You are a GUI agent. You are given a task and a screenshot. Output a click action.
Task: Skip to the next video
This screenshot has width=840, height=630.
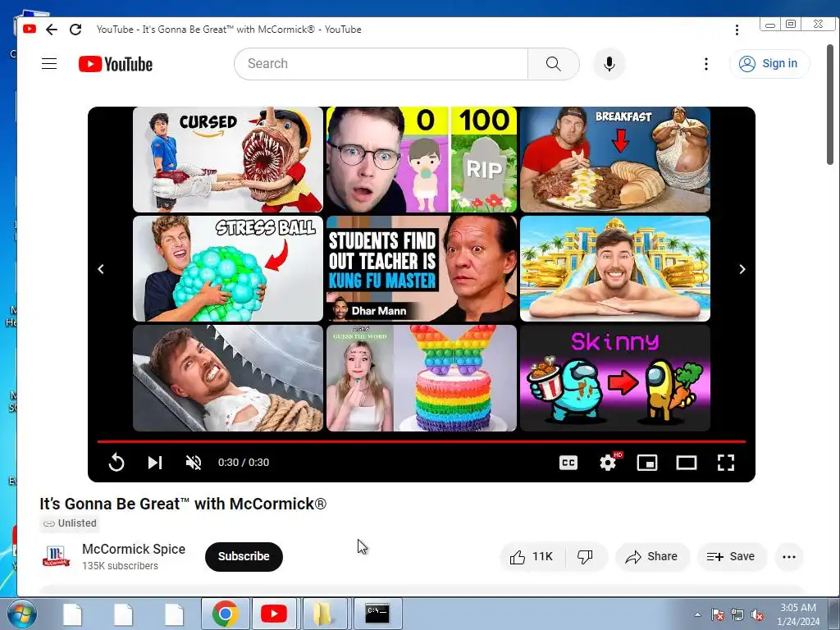155,463
